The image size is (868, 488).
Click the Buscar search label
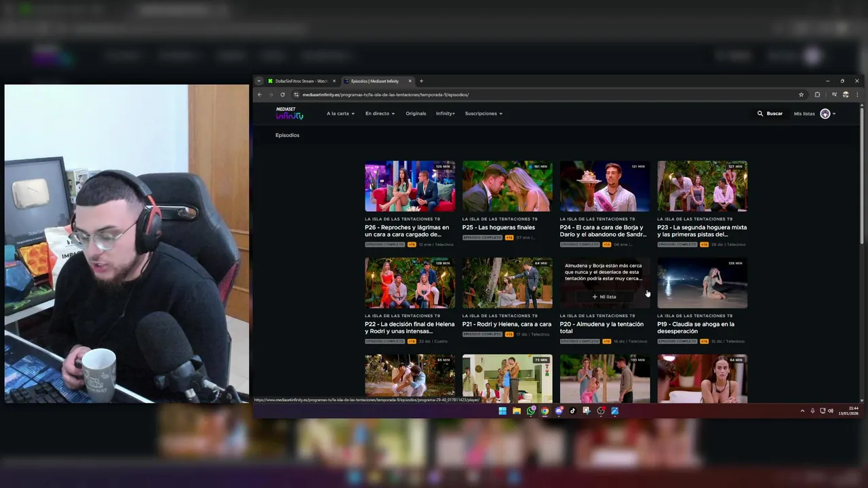(x=774, y=114)
